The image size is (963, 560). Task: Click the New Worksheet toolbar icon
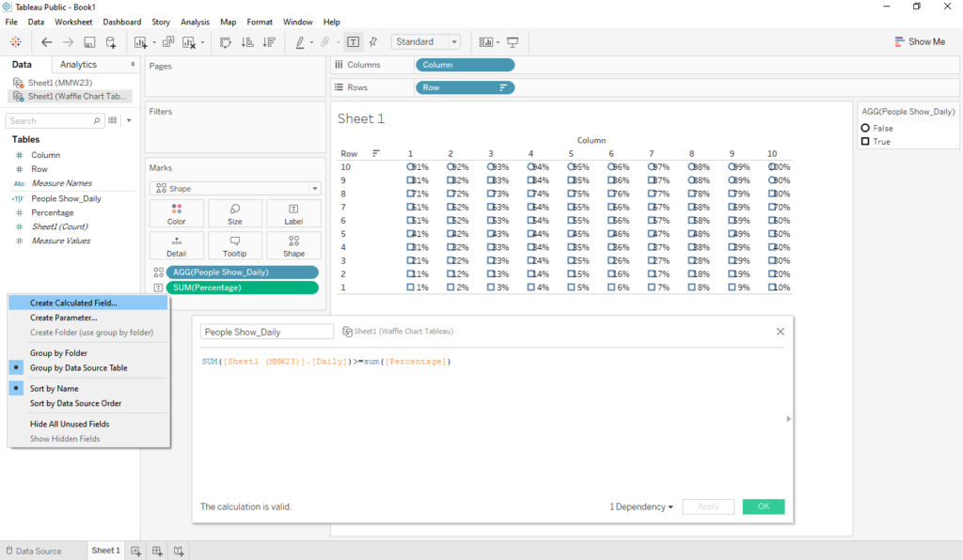click(x=141, y=41)
